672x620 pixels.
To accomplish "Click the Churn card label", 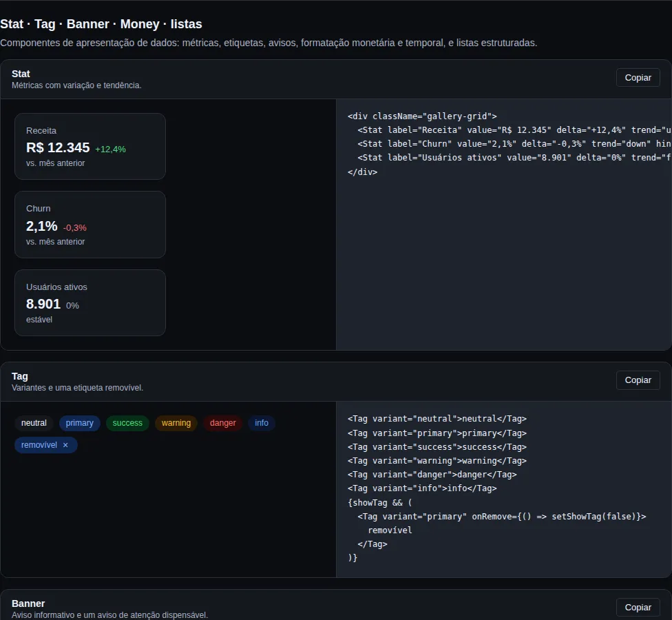I will (38, 208).
